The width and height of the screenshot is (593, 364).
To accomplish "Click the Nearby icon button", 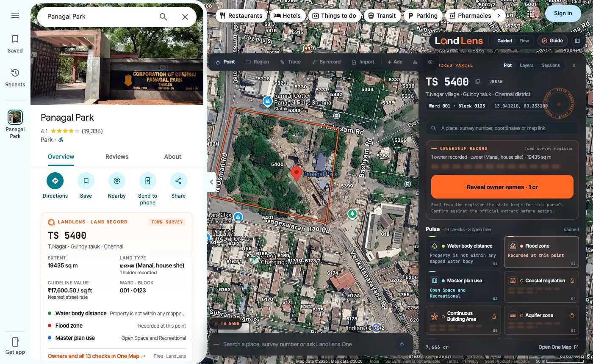I will point(117,181).
